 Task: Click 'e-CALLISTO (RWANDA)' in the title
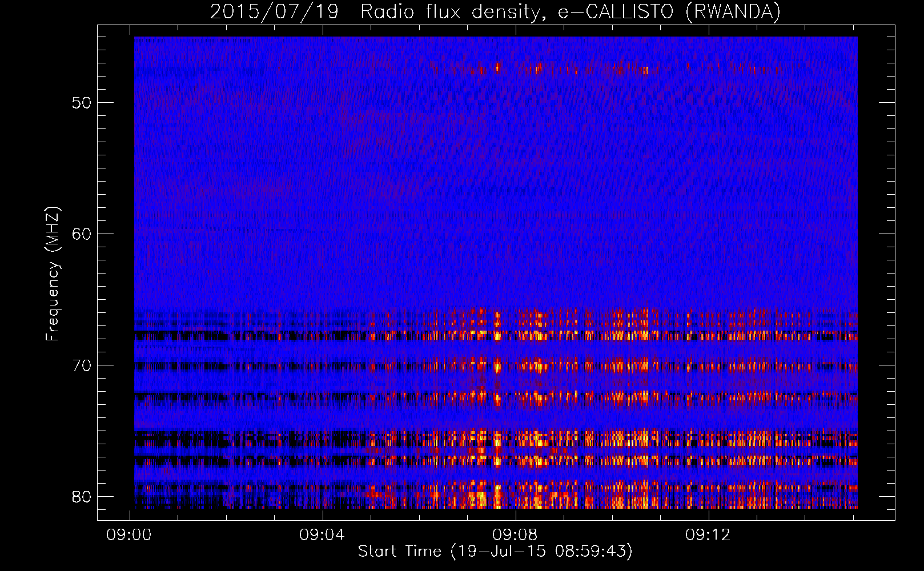click(669, 12)
